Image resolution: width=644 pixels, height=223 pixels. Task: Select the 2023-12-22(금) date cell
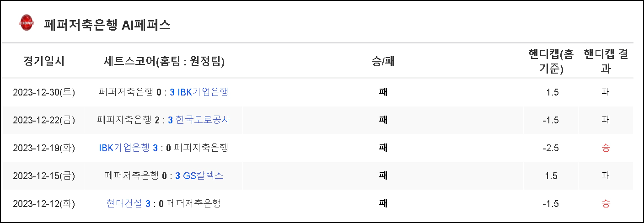point(44,120)
